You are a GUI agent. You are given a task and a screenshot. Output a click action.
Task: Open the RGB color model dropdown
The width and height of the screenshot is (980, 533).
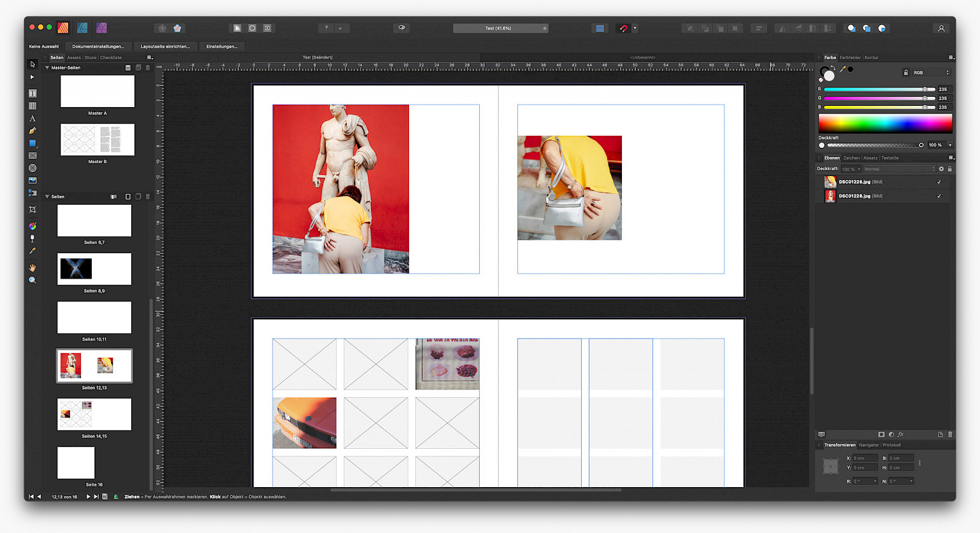click(x=931, y=73)
